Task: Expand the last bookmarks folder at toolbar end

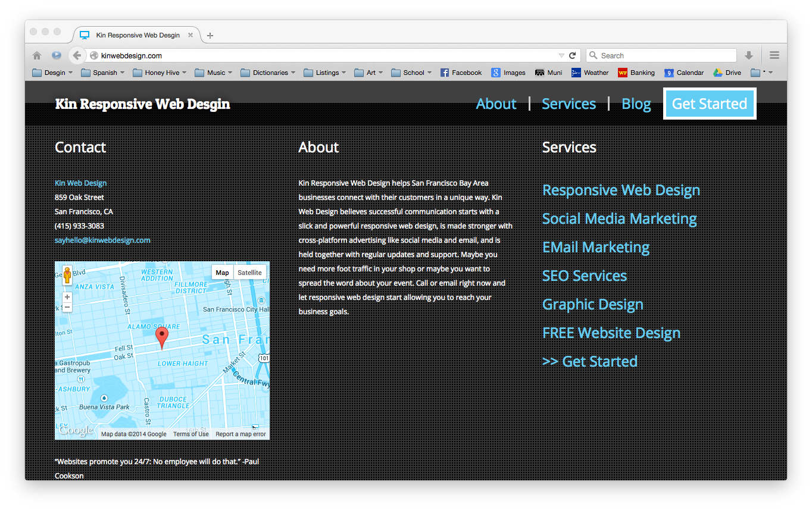Action: (x=761, y=73)
